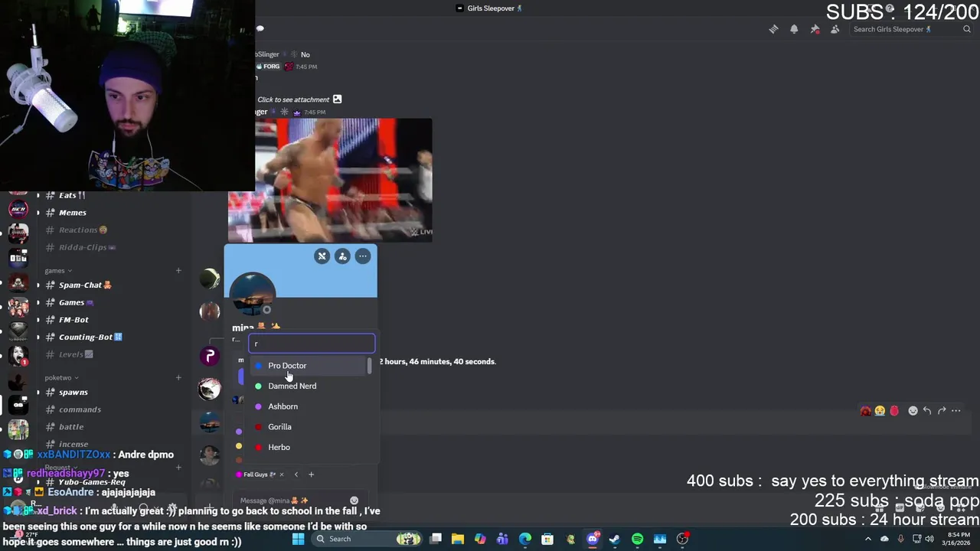Open File Explorer from taskbar
The image size is (980, 551).
pos(457,539)
